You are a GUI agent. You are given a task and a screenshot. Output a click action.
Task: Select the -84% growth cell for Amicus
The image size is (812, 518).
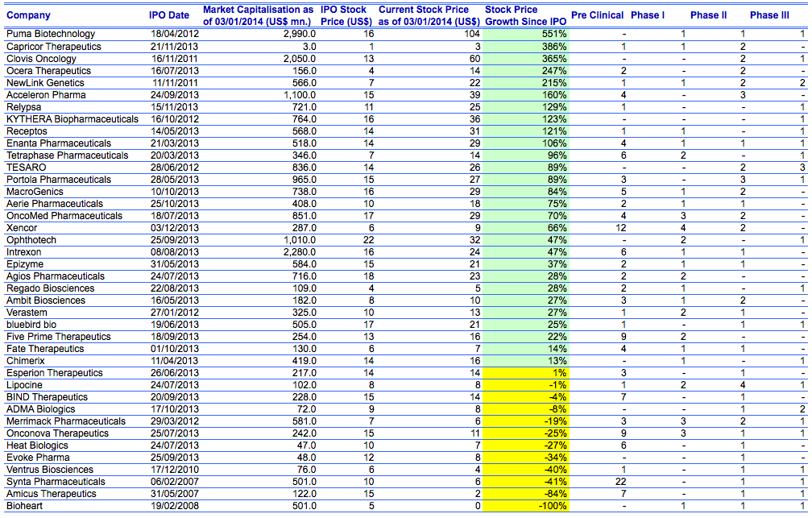click(x=527, y=494)
